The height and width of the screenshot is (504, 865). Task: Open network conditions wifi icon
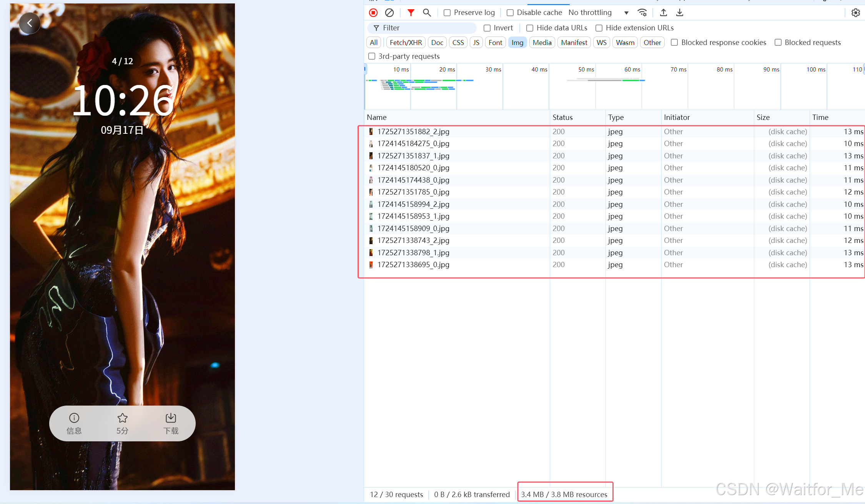[x=642, y=13]
